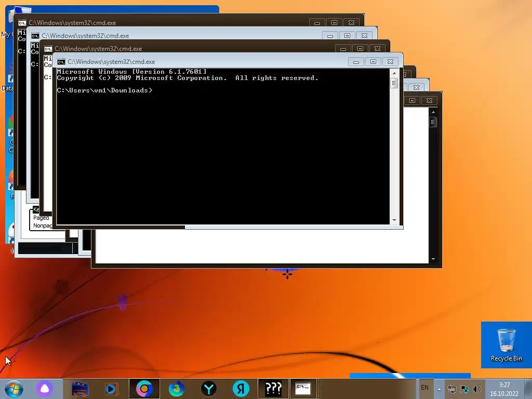The height and width of the screenshot is (399, 532).
Task: Open the volume speaker tray icon
Action: (477, 389)
